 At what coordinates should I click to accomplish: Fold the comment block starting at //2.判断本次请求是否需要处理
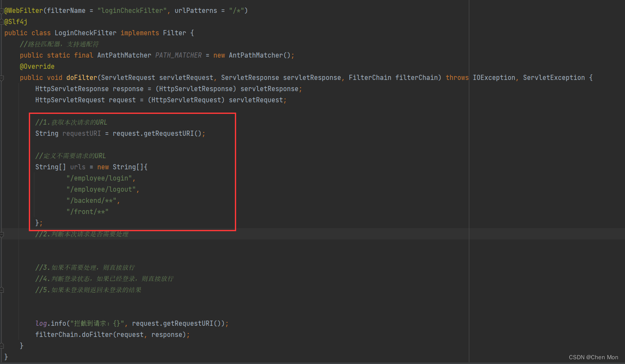pos(2,234)
